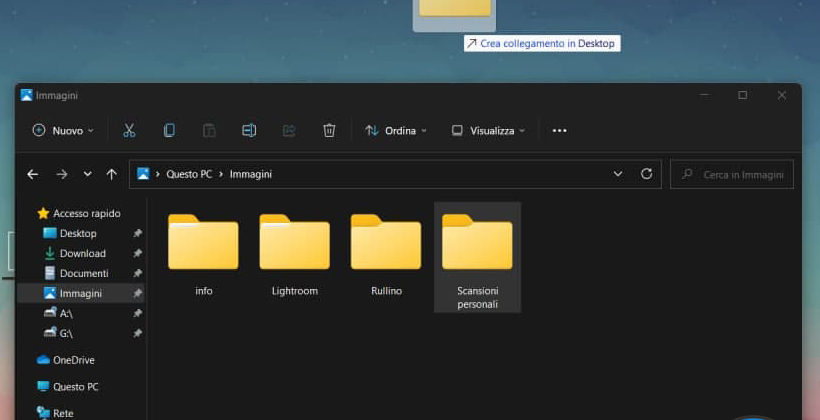Click Questo PC in the breadcrumb path
This screenshot has height=420, width=820.
click(x=189, y=174)
